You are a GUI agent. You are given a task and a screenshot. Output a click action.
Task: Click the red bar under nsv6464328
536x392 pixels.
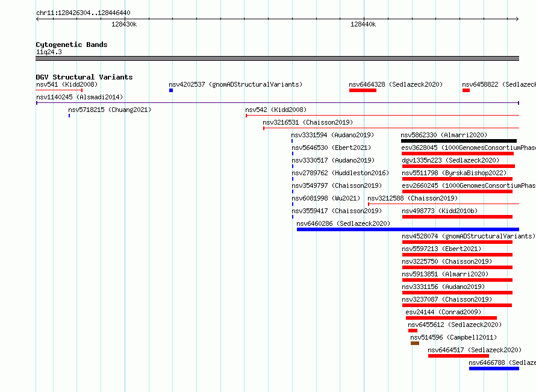tap(363, 90)
